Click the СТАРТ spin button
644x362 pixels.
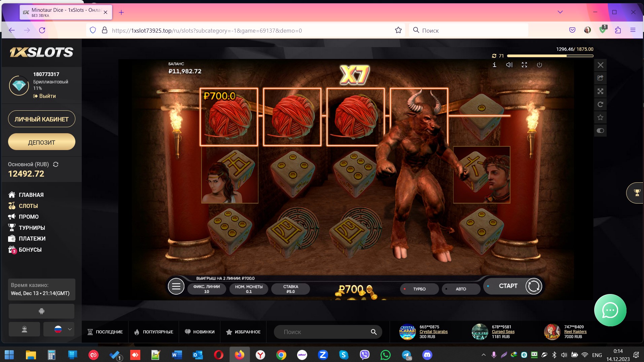513,286
